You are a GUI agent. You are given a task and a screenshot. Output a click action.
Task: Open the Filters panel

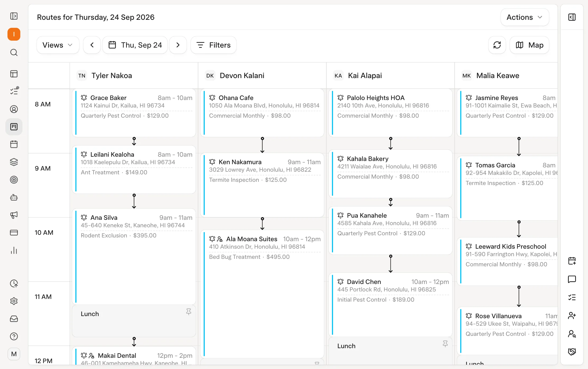point(213,45)
